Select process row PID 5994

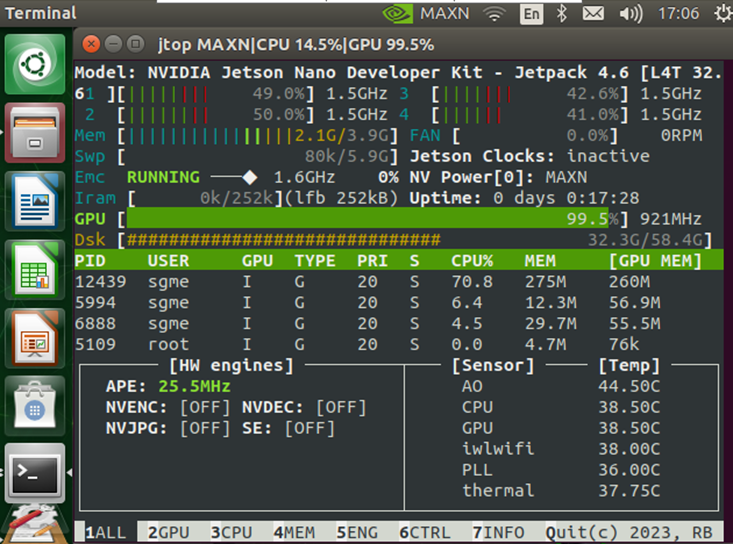point(399,302)
